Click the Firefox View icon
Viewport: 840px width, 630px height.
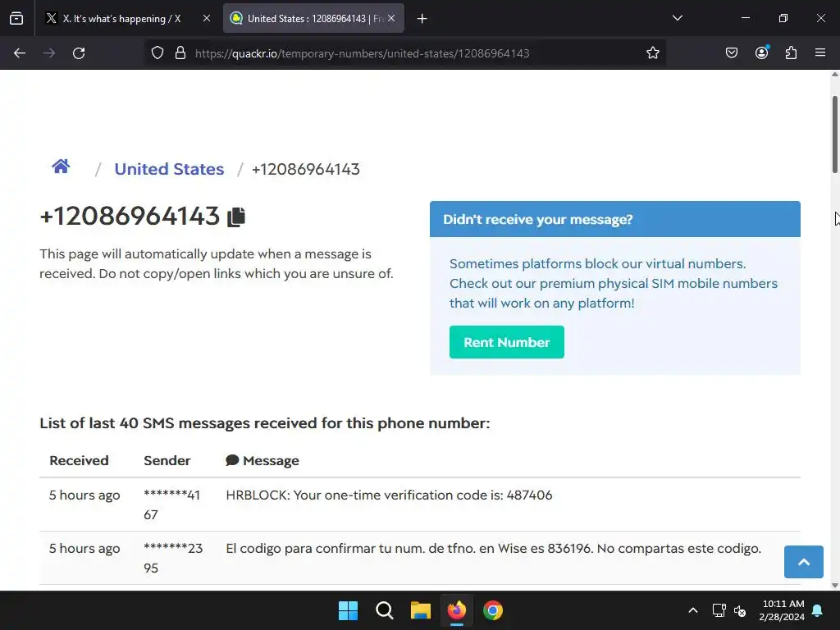point(16,18)
